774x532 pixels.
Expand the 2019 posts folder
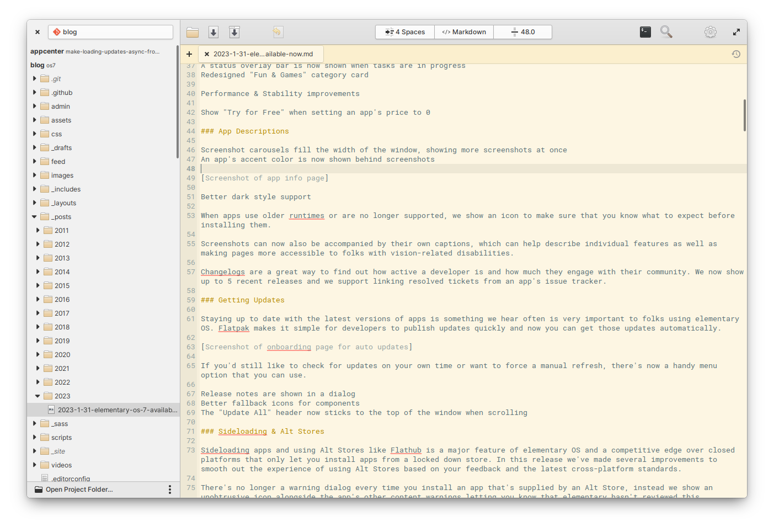pos(38,341)
